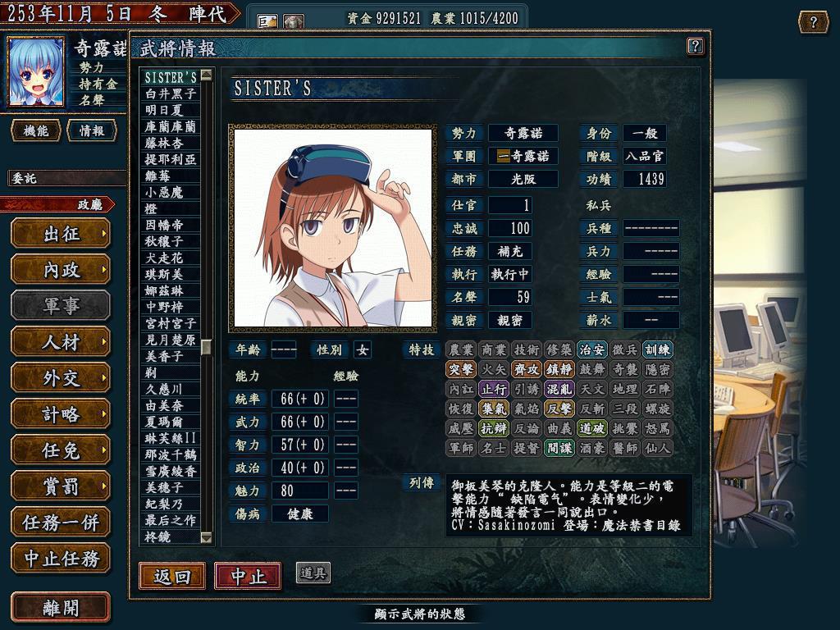Screen dimensions: 840x630
Task: Expand the 內政 submenu
Action: click(61, 269)
